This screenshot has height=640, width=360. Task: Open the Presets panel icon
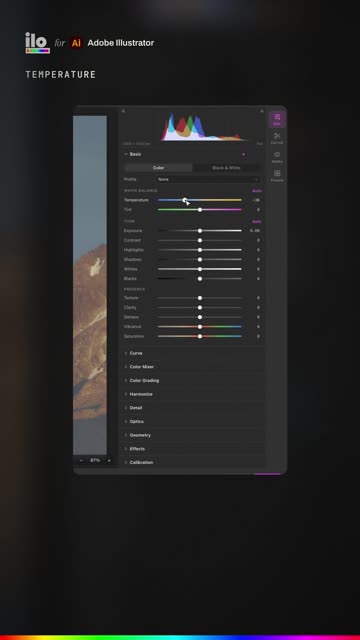pos(277,176)
